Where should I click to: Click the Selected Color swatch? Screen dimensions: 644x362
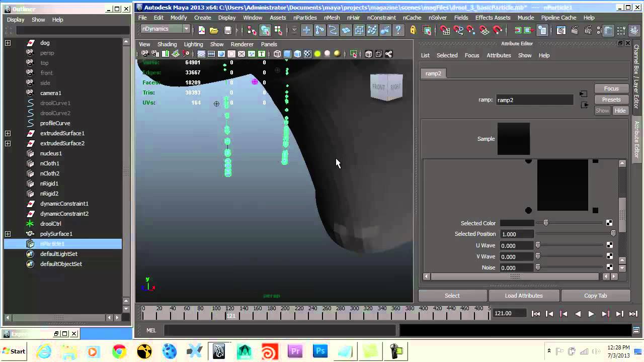tap(517, 223)
